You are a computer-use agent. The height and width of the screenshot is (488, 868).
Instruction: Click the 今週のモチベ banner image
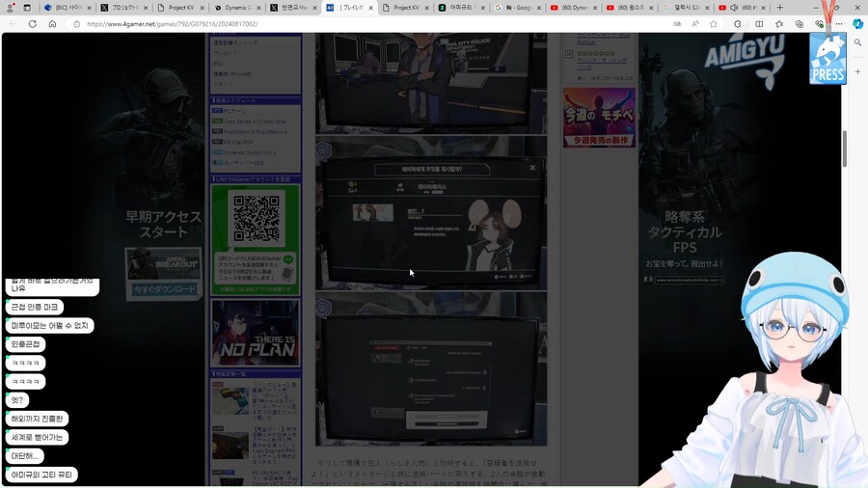(599, 118)
